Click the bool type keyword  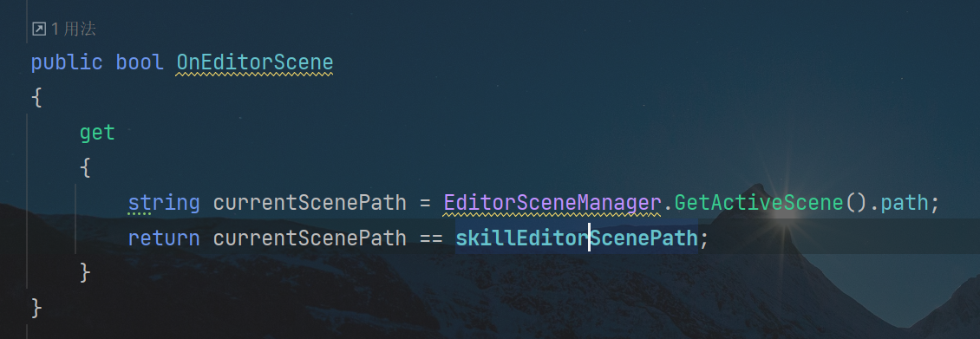pyautogui.click(x=140, y=62)
